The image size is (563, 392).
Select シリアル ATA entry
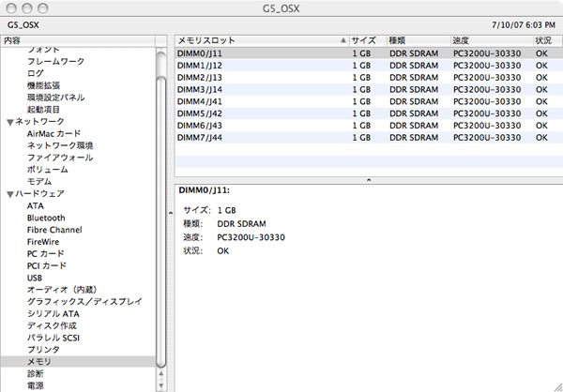pos(53,314)
